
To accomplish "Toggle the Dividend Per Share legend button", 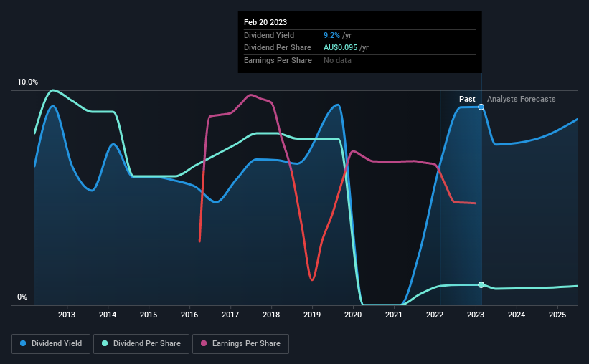I will tap(141, 344).
